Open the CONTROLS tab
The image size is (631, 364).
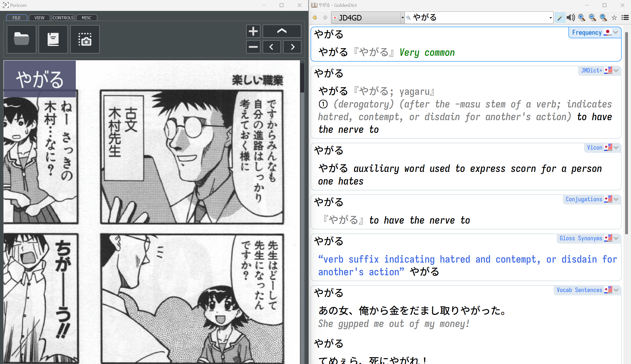[x=63, y=18]
